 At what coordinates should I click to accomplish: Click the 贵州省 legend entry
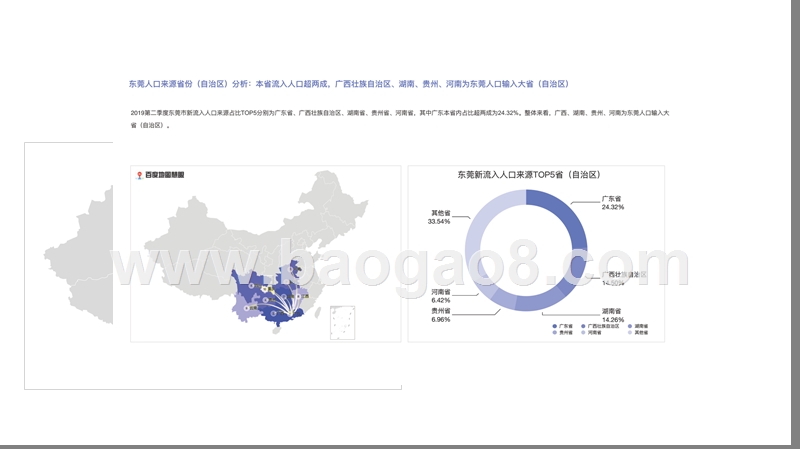562,332
